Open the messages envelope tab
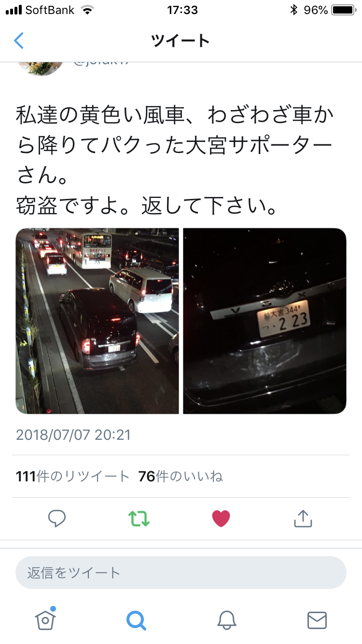The height and width of the screenshot is (644, 362). [317, 620]
